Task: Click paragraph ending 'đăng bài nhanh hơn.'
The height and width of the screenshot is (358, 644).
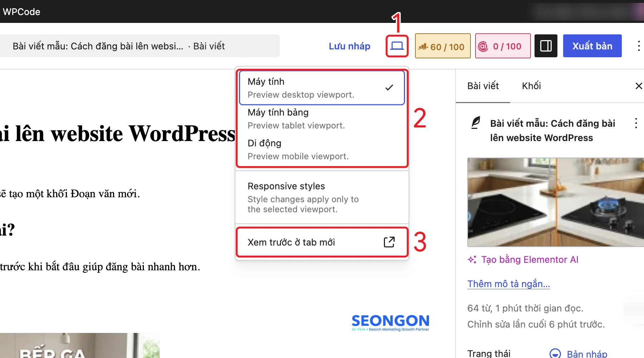Action: pyautogui.click(x=100, y=267)
